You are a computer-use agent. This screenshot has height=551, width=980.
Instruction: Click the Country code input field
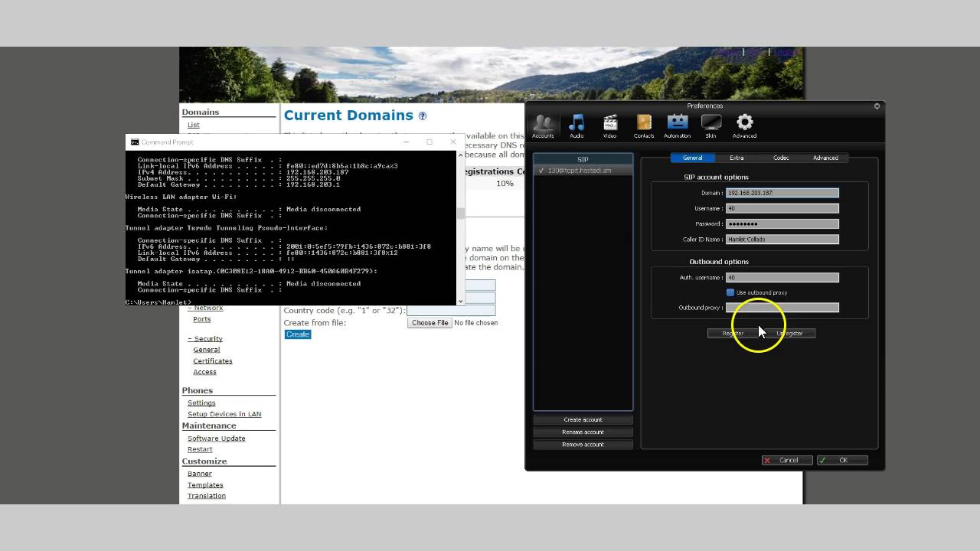(x=451, y=310)
